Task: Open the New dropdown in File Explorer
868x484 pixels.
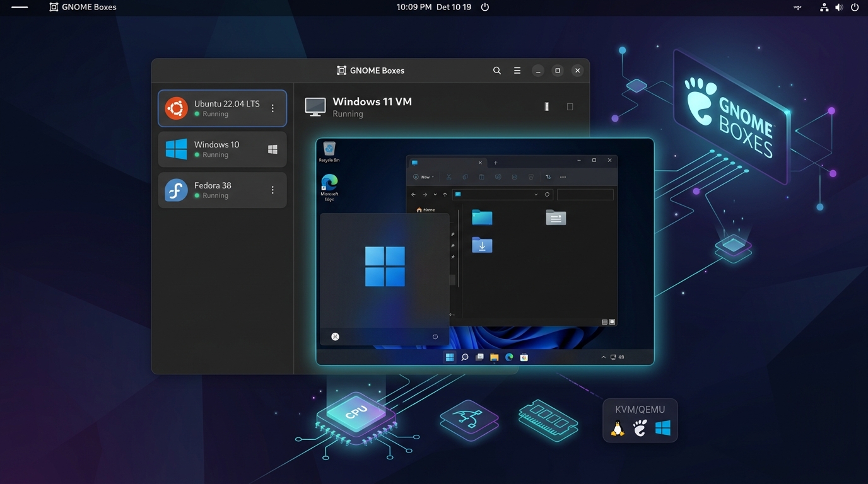Action: click(x=423, y=177)
